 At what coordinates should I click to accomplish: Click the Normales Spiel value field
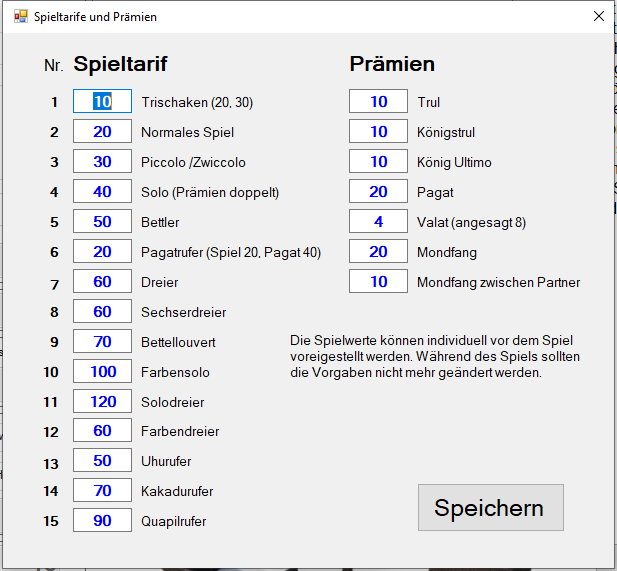[x=102, y=132]
